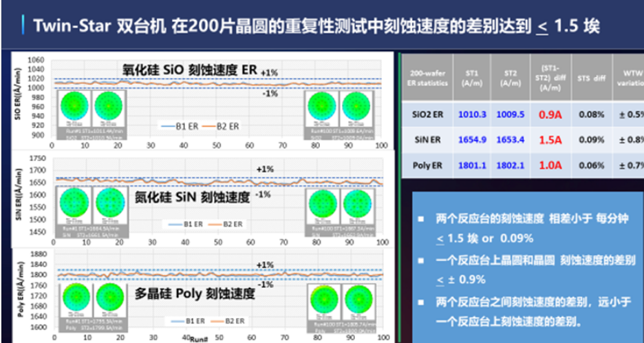This screenshot has width=644, height=343.
Task: Click the SiN ER row label in table
Action: pyautogui.click(x=427, y=140)
